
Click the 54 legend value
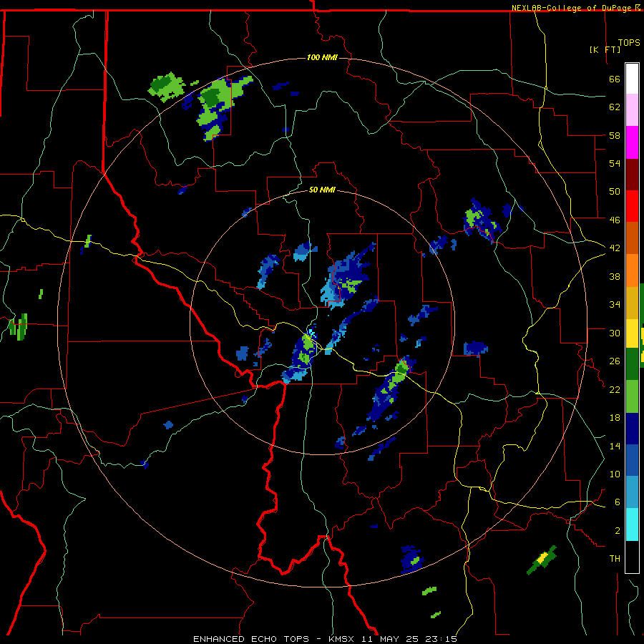click(x=615, y=163)
